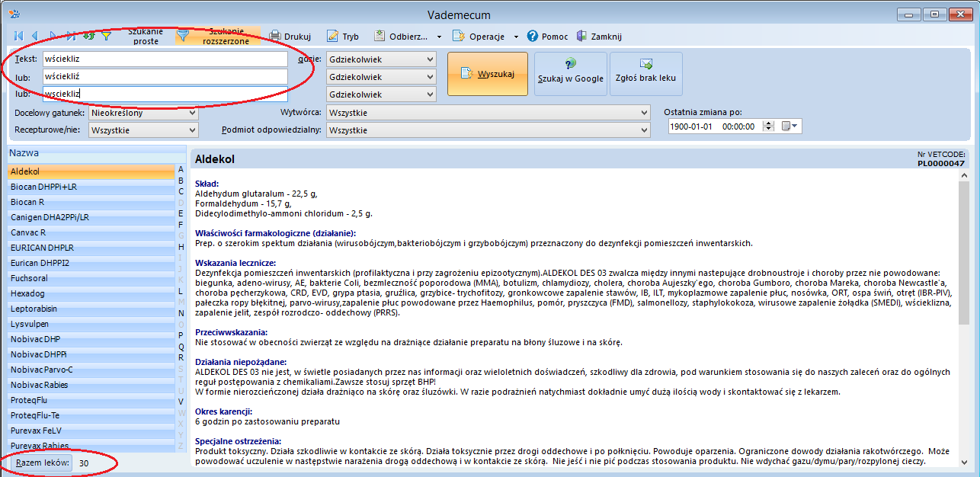Screen dimensions: 980x477
Task: Open Gdziekolwiek dropdown beside the wściekliź field
Action: pyautogui.click(x=381, y=76)
